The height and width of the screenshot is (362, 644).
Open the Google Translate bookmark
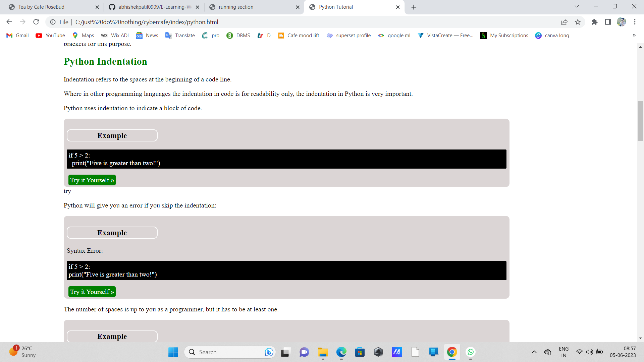point(180,35)
